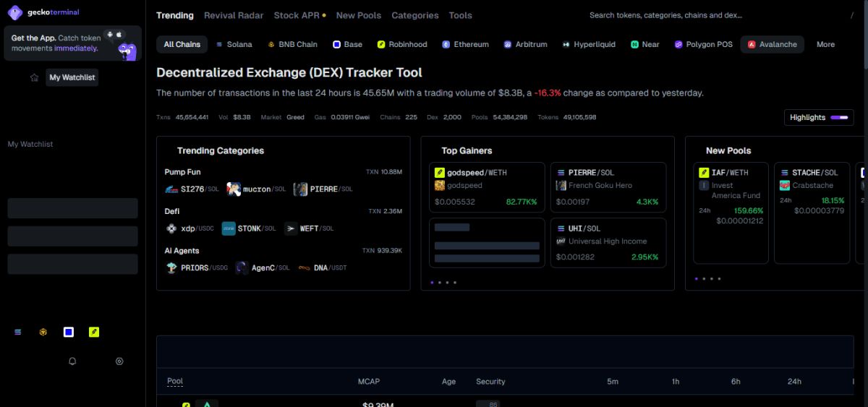Screen dimensions: 868x407
Task: Open the WEFT/SOL token icon
Action: point(291,228)
